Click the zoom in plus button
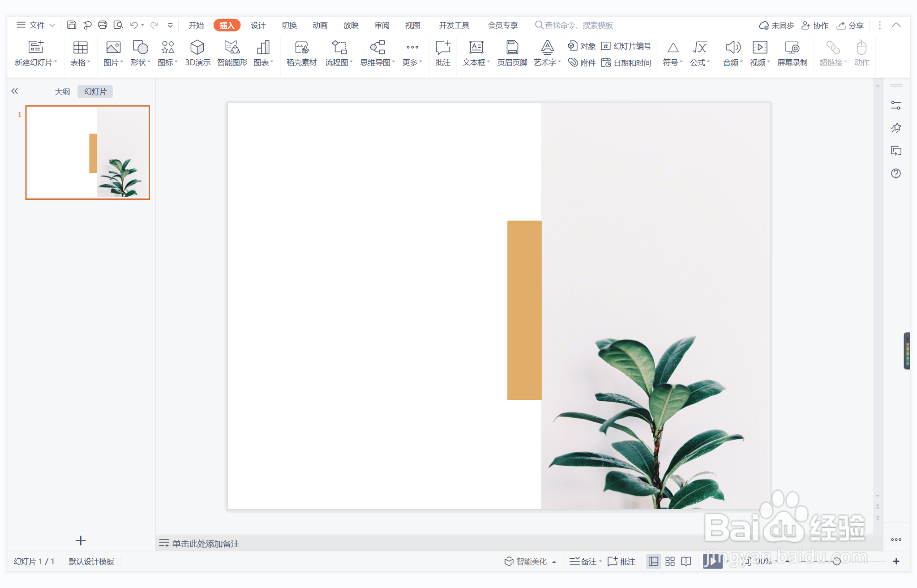The width and height of the screenshot is (917, 588). (x=896, y=561)
